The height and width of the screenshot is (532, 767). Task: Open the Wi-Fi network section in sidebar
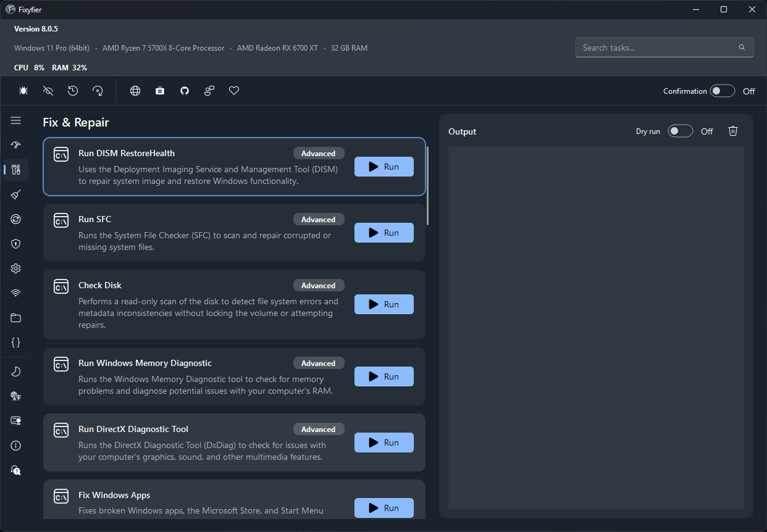tap(16, 293)
